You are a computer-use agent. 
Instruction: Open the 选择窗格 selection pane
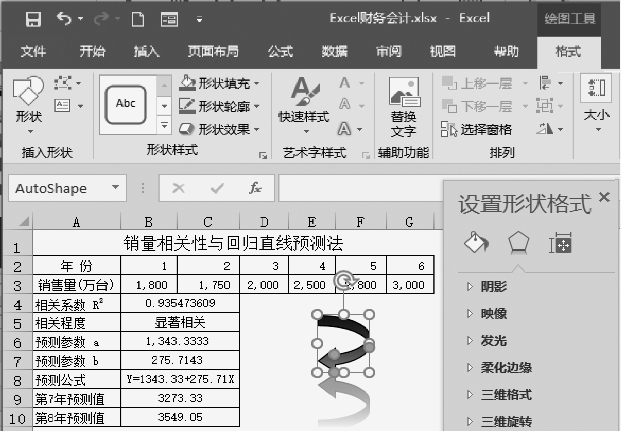[476, 129]
